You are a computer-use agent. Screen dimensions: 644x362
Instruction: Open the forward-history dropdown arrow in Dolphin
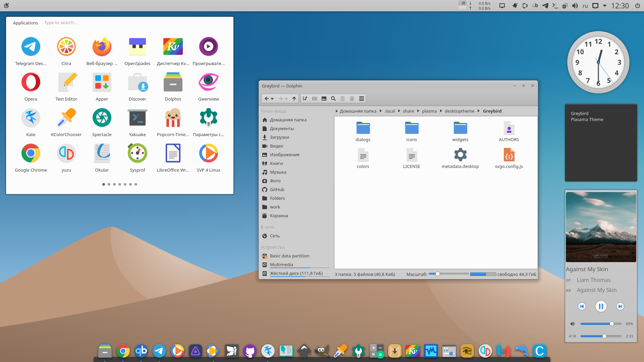pyautogui.click(x=286, y=99)
